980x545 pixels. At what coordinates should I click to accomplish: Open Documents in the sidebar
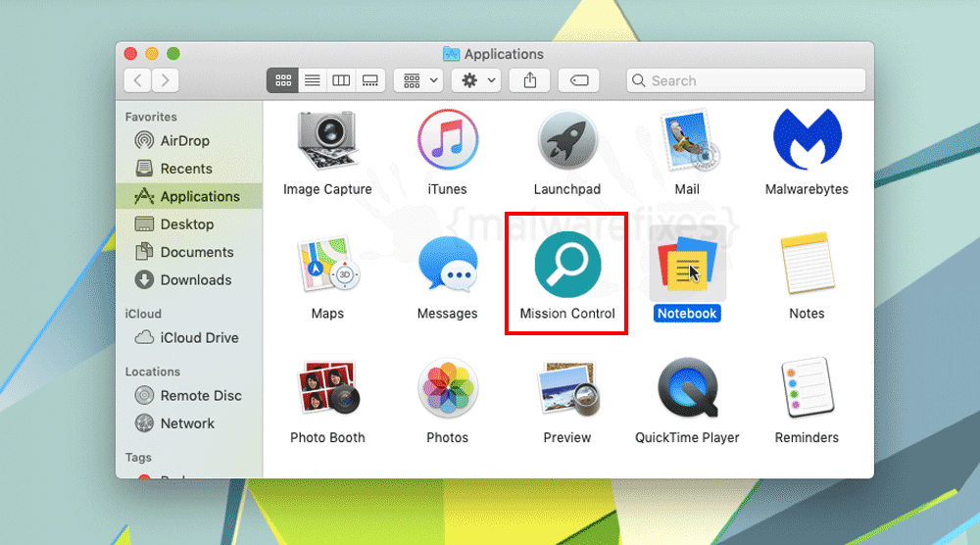189,252
